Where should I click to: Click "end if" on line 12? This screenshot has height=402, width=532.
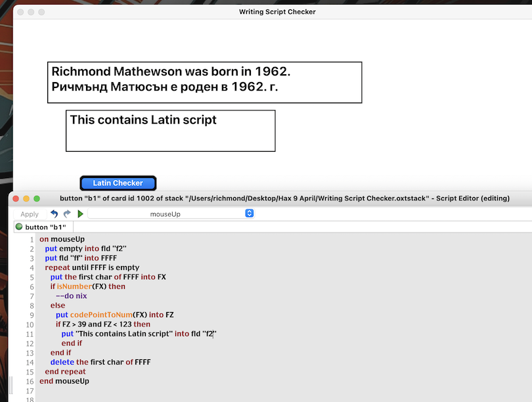(x=72, y=344)
